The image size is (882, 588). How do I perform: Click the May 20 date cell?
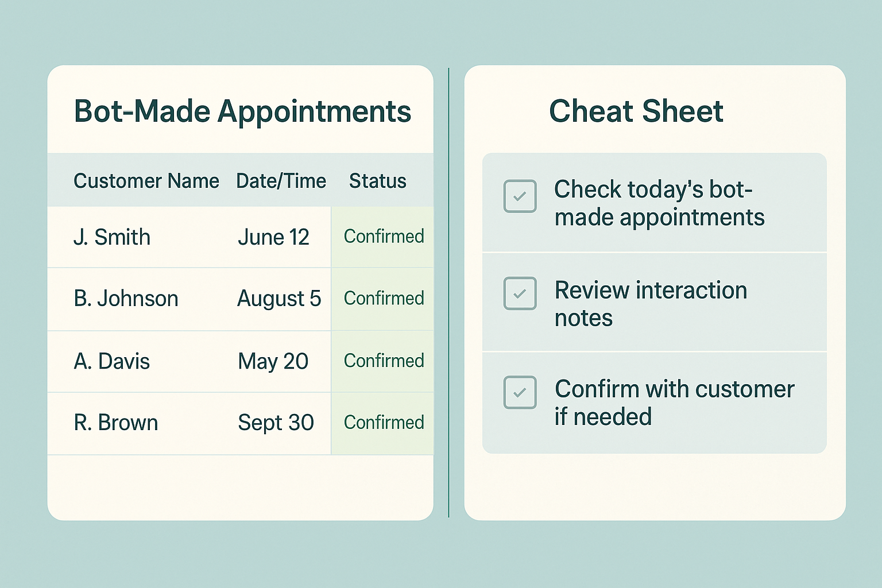click(273, 362)
